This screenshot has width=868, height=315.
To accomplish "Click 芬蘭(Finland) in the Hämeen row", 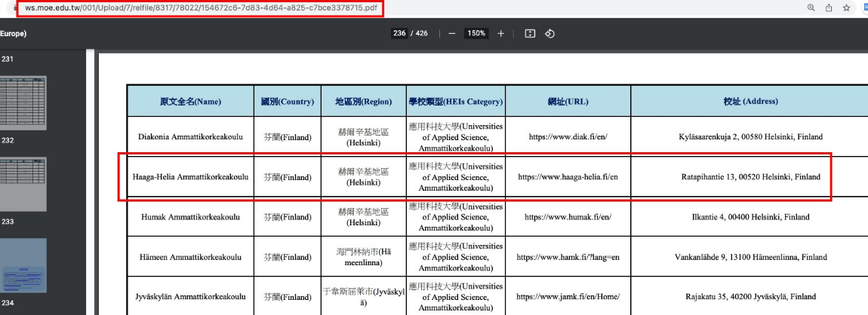I will pos(288,257).
